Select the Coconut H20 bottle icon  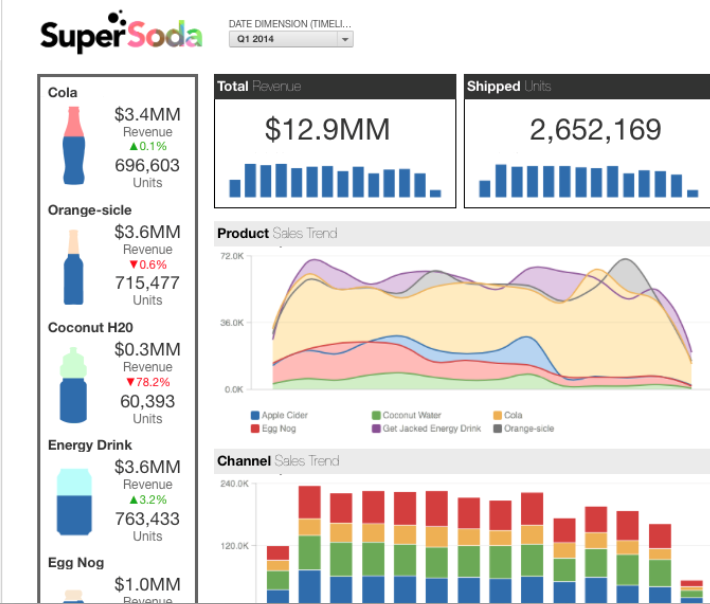tap(73, 385)
